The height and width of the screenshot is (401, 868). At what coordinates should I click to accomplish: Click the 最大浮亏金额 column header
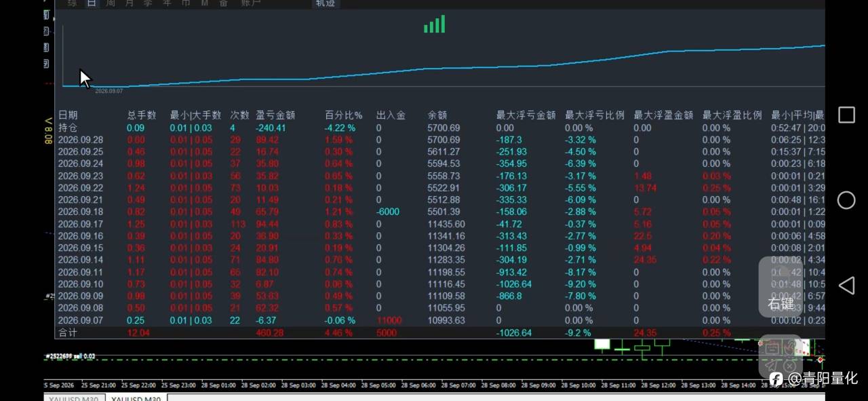(x=526, y=115)
